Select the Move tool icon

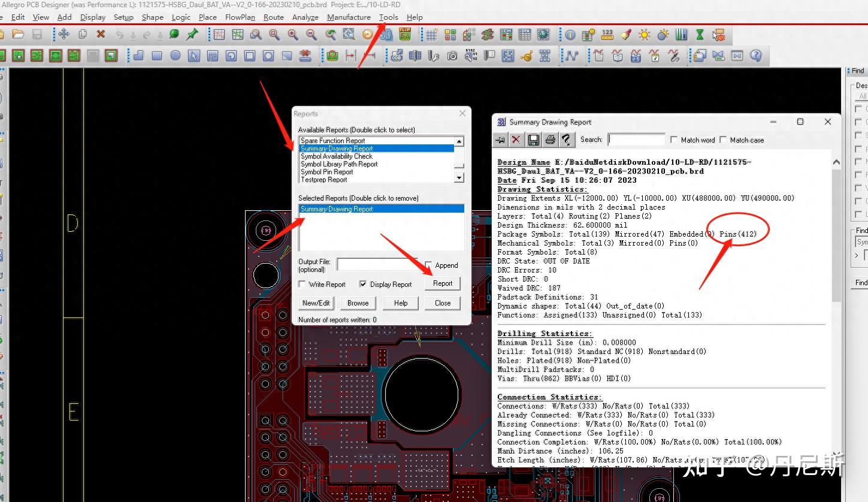[x=63, y=34]
